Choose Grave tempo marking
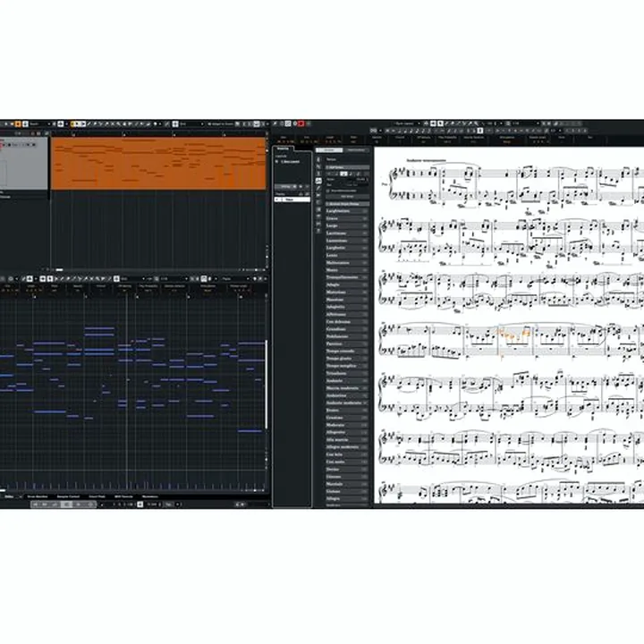The height and width of the screenshot is (644, 644). coord(347,218)
